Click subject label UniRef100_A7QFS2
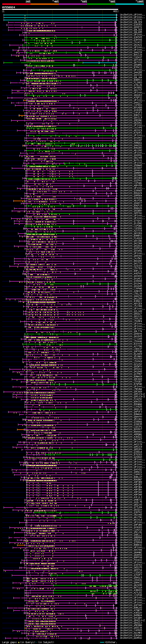This screenshot has height=644, width=146. coord(131,98)
